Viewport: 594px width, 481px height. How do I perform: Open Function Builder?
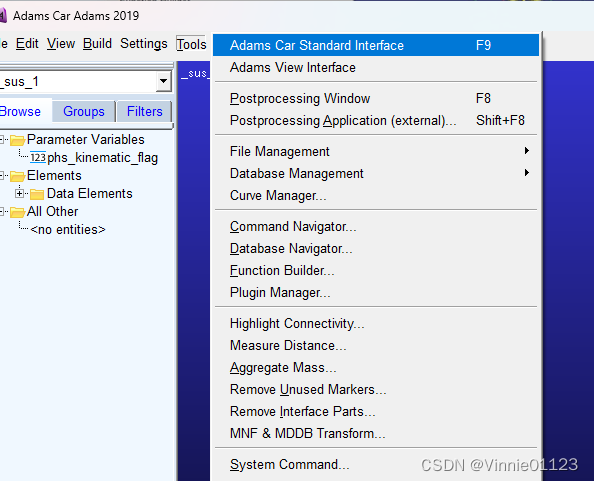pos(376,270)
